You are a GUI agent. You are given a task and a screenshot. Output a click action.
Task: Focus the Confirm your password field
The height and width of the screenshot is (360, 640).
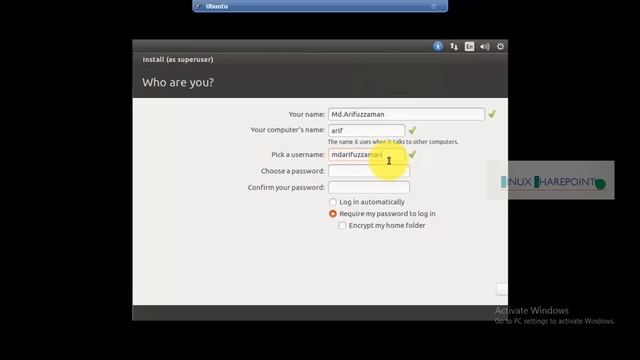tap(369, 187)
